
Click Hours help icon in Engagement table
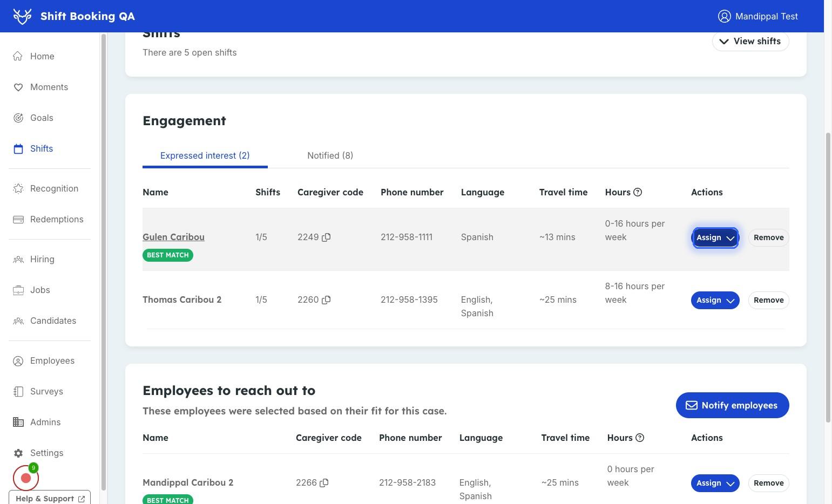click(638, 192)
